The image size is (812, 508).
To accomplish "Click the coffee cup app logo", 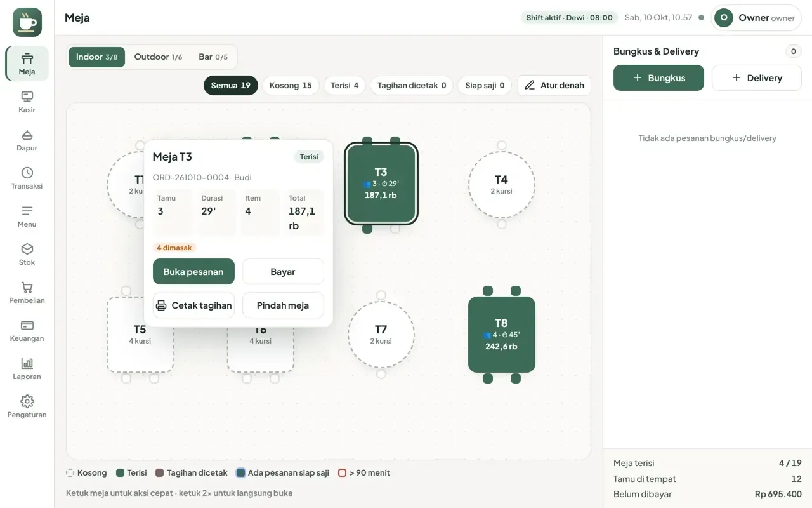I will click(27, 22).
